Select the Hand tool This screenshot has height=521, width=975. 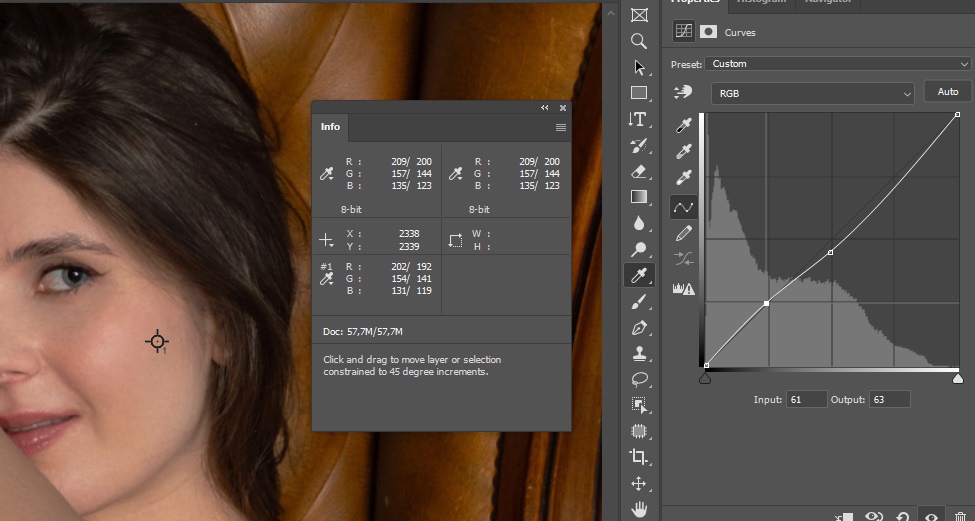coord(639,510)
